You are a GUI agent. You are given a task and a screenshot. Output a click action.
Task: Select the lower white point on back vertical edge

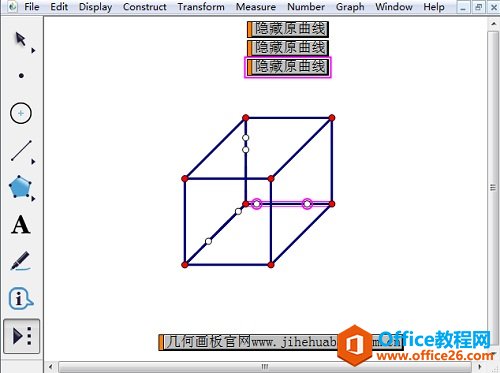[x=246, y=150]
